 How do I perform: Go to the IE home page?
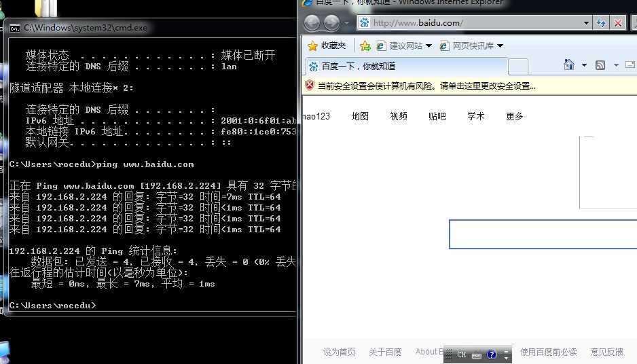569,65
